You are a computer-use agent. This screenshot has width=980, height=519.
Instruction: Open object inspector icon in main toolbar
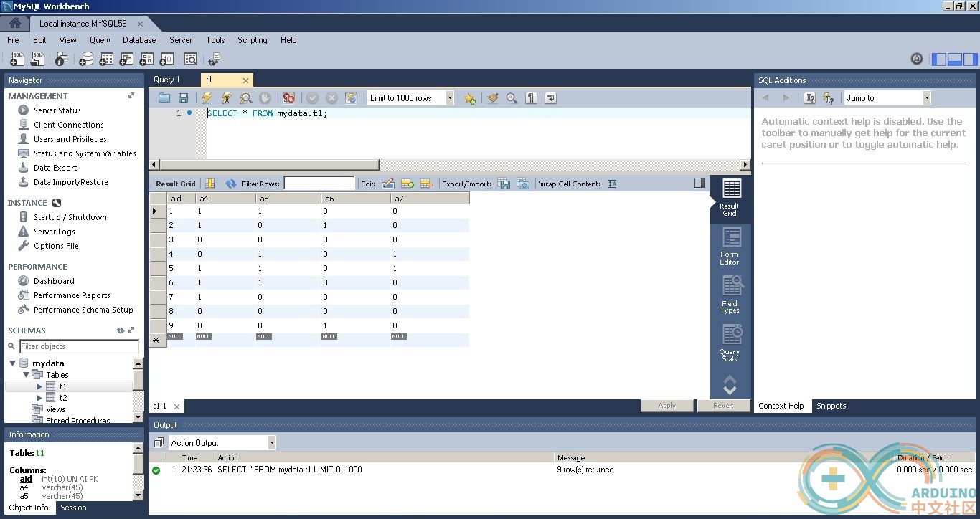click(61, 59)
